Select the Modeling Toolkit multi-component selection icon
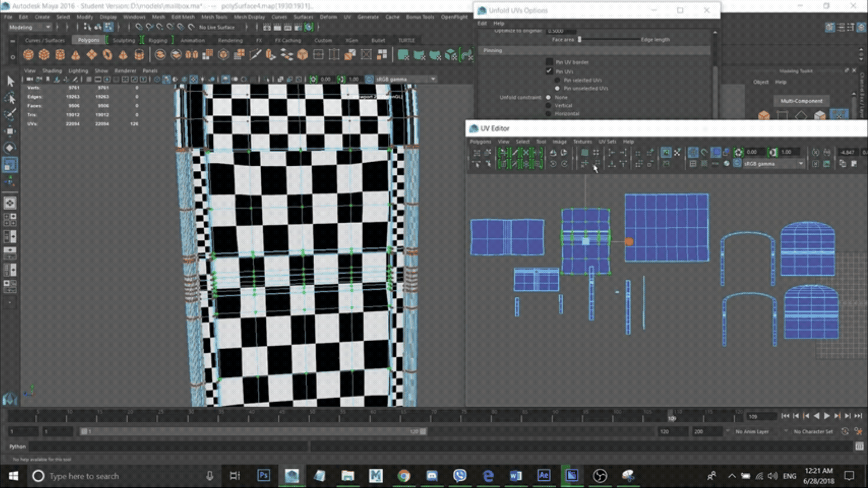This screenshot has height=488, width=868. click(x=839, y=115)
